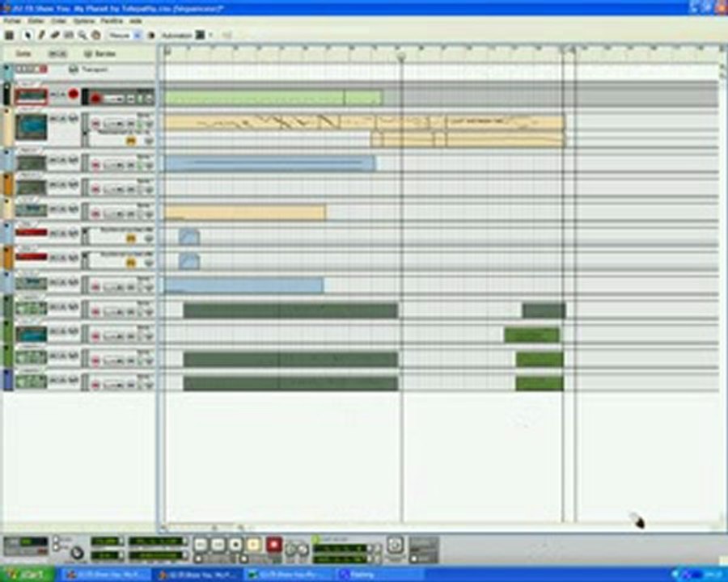Select the long blue clip in the sequencer

269,163
